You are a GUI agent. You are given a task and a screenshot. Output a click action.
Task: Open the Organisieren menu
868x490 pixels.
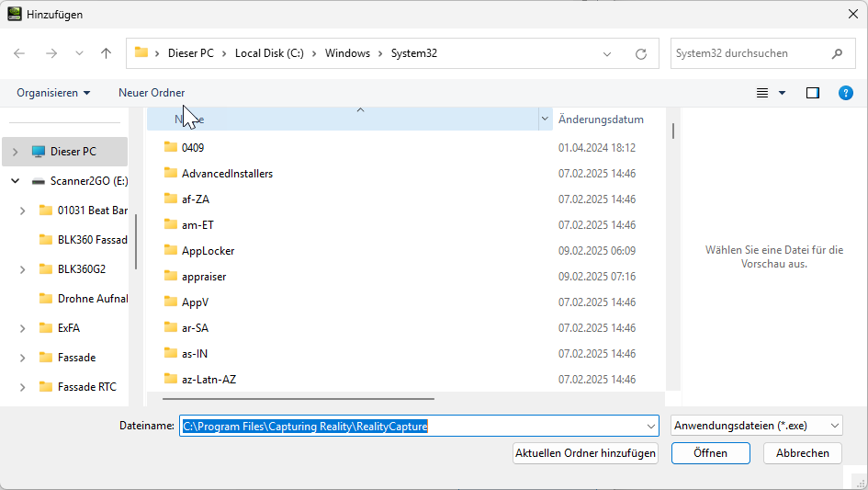point(53,93)
